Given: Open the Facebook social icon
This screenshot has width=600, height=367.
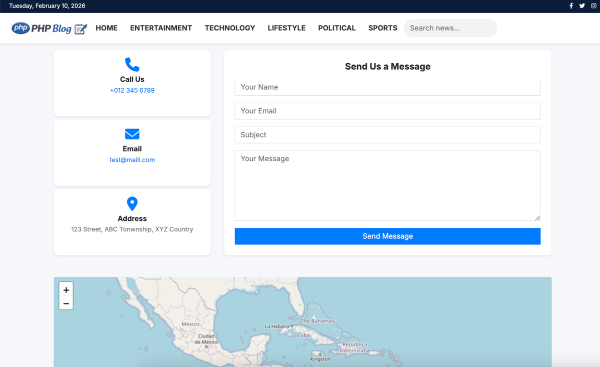Looking at the screenshot, I should coord(571,6).
